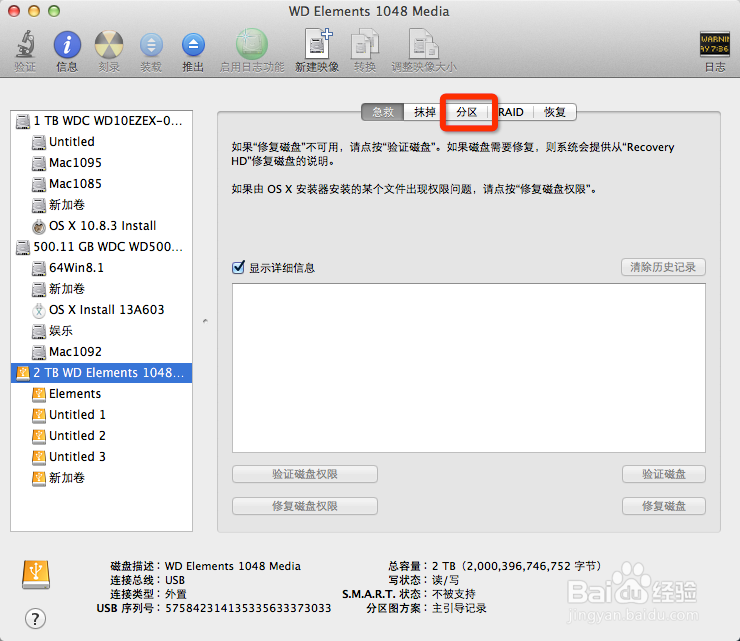Switch to the First Aid (急救) tab

tap(383, 112)
